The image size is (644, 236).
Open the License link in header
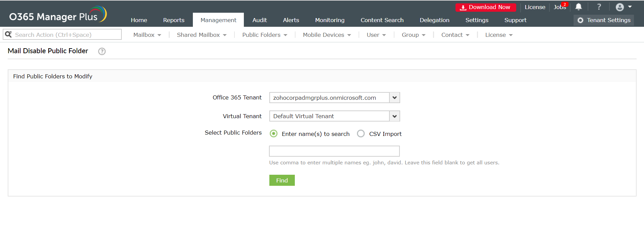point(535,7)
